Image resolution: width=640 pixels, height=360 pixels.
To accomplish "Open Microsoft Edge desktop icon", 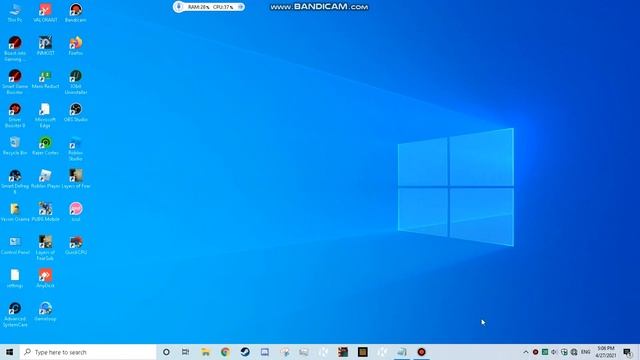I will tap(45, 115).
